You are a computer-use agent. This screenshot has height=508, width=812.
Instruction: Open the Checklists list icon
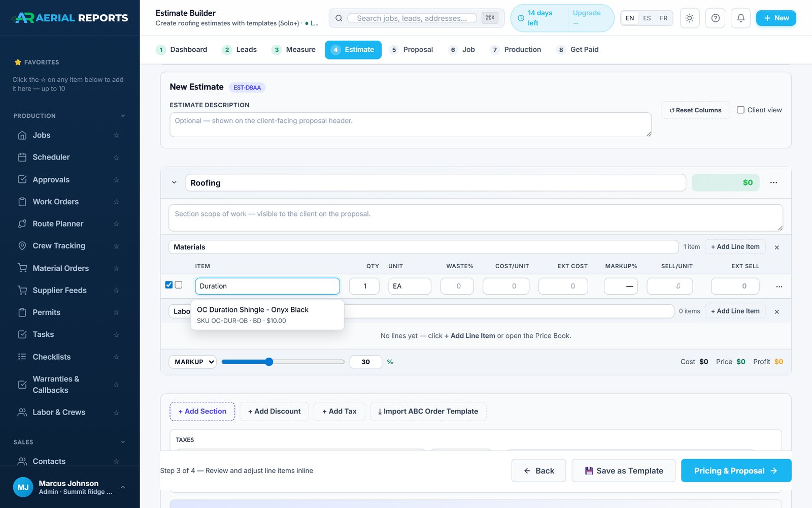pyautogui.click(x=22, y=357)
